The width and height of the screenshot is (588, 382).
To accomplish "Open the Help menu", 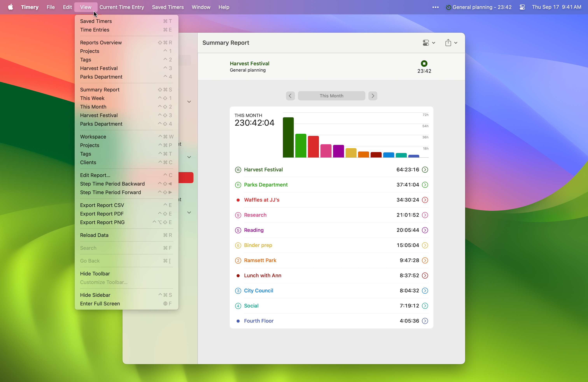I will (x=224, y=7).
